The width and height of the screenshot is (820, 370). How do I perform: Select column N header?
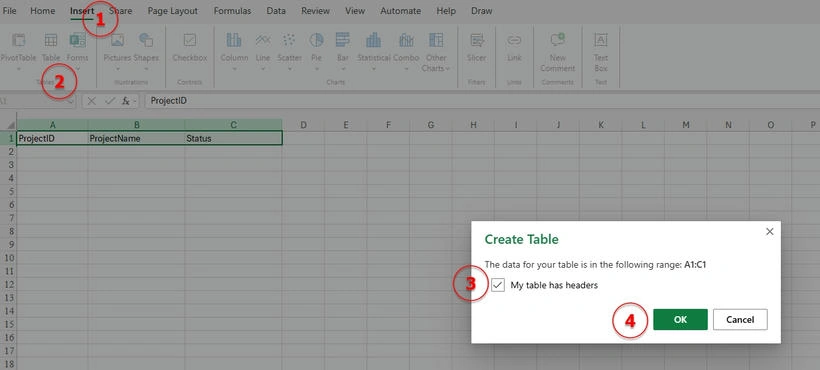[728, 125]
